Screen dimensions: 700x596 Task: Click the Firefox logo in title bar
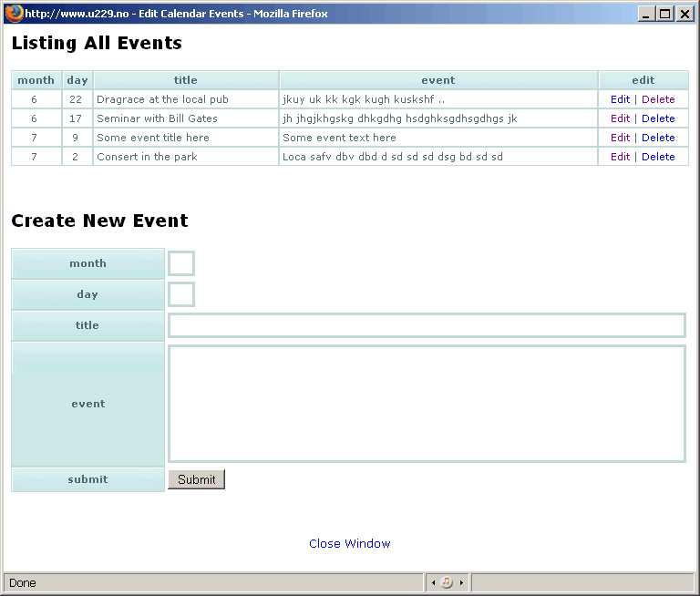[x=14, y=13]
